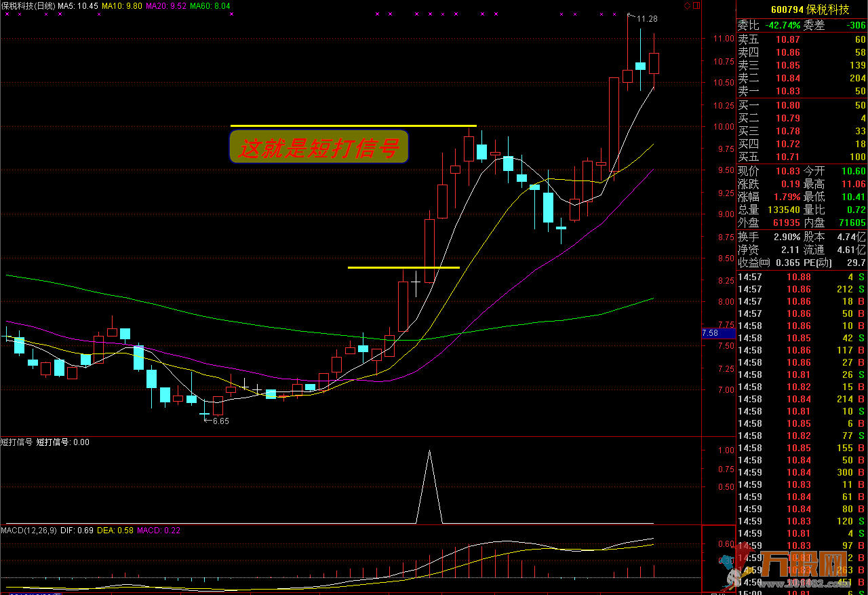The image size is (868, 595).
Task: Select the MA10: 9.80 indicator label
Action: (x=122, y=5)
